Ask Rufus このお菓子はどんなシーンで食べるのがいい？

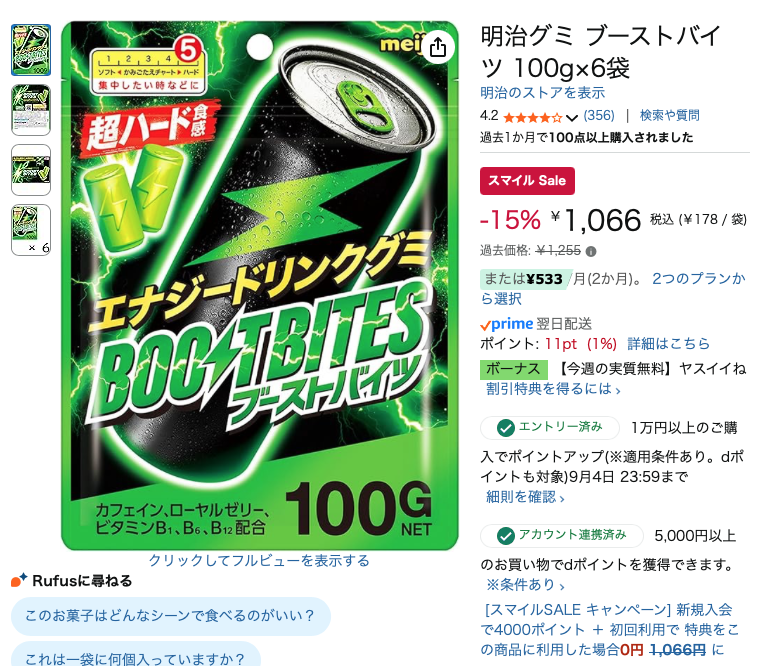(x=171, y=616)
